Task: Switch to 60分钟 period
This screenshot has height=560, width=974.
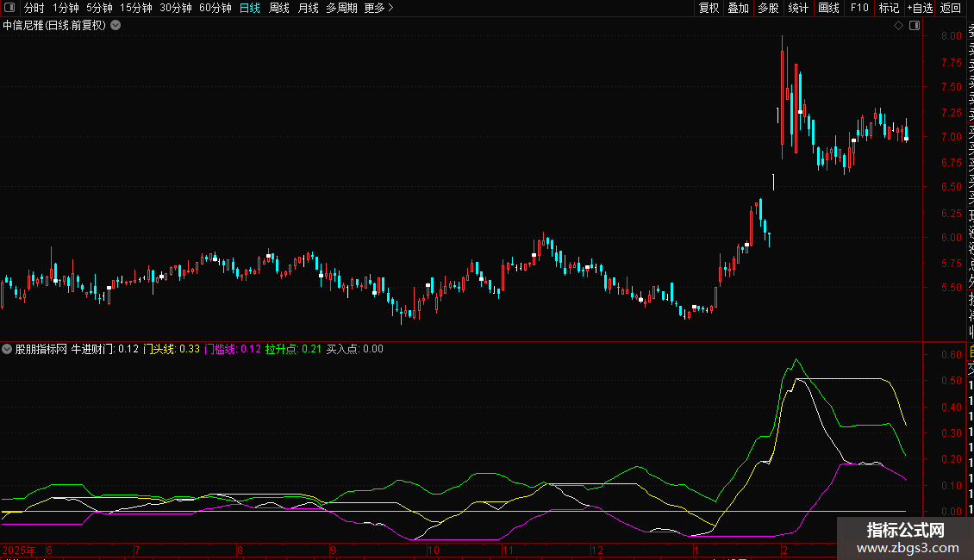Action: click(215, 9)
